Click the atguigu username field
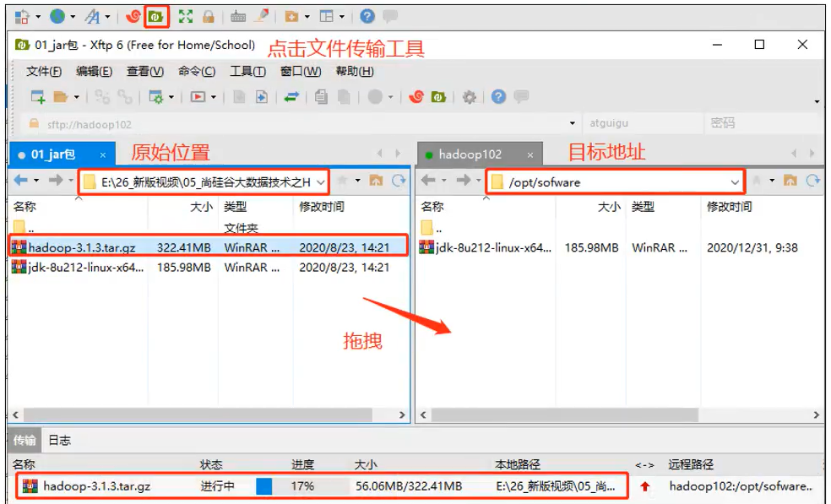This screenshot has width=831, height=504. pos(643,123)
